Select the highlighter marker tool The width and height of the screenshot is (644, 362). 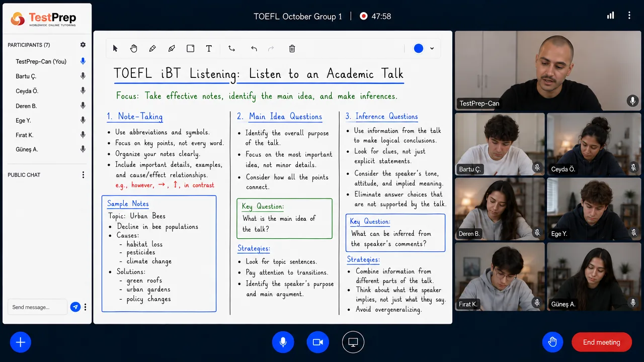click(x=172, y=49)
